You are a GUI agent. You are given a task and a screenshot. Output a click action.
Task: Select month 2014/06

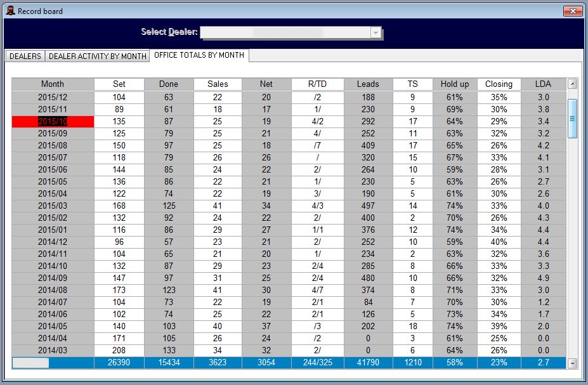click(x=53, y=314)
